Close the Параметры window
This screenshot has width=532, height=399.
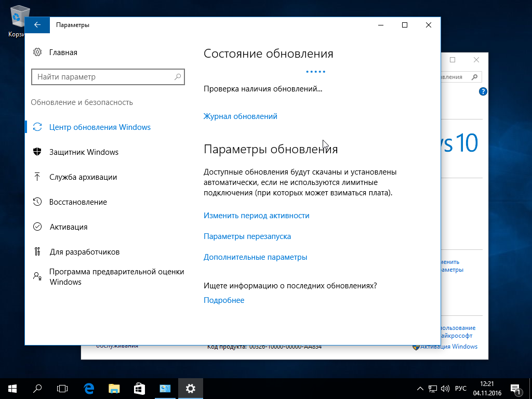[429, 25]
